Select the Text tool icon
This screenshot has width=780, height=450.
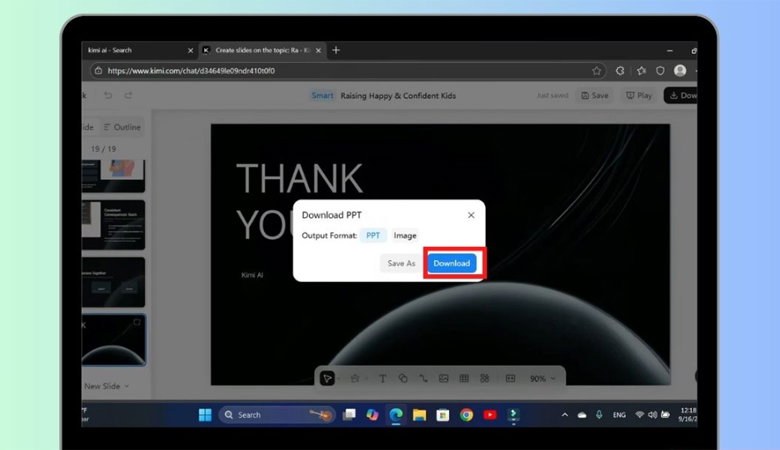[383, 378]
